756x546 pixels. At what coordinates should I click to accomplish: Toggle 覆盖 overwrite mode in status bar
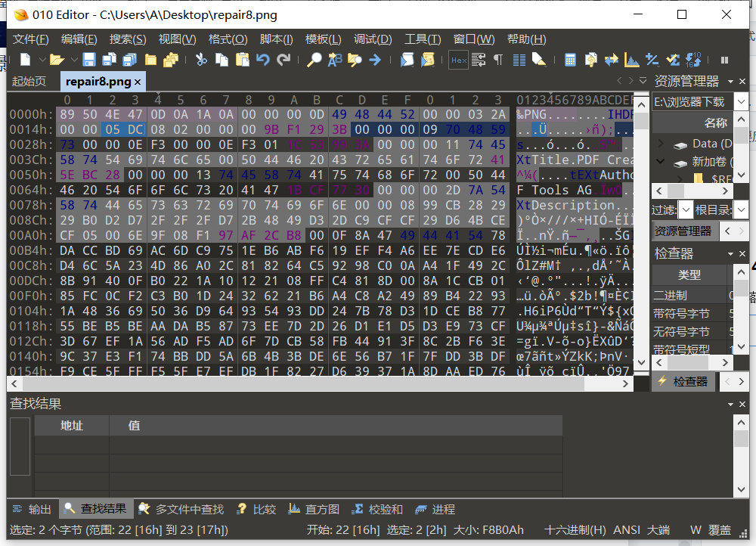pyautogui.click(x=720, y=530)
